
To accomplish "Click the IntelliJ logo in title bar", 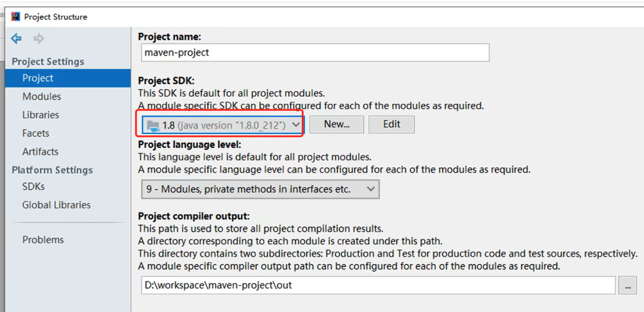I will [x=16, y=17].
